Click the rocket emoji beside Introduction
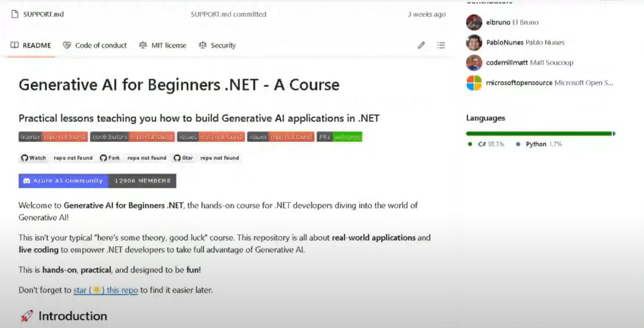This screenshot has height=328, width=644. (26, 316)
